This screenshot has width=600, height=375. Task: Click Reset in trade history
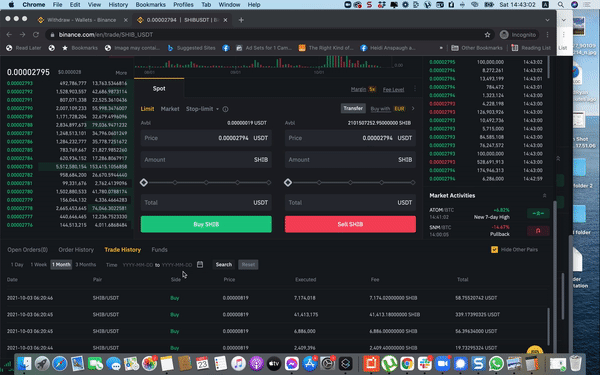248,264
